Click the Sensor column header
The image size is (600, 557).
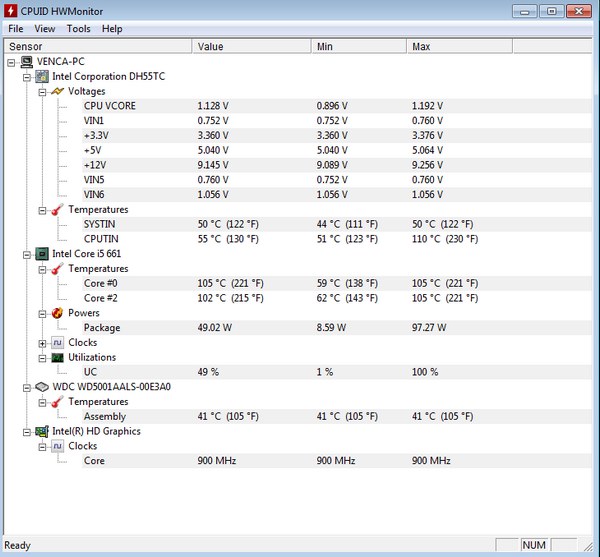tap(98, 46)
